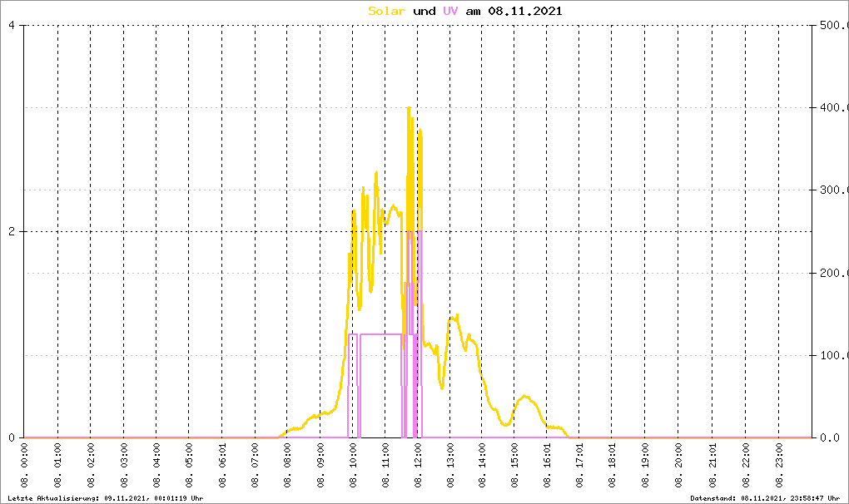The height and width of the screenshot is (504, 849).
Task: Click the flat pink UV plateau at level 1
Action: [x=380, y=334]
